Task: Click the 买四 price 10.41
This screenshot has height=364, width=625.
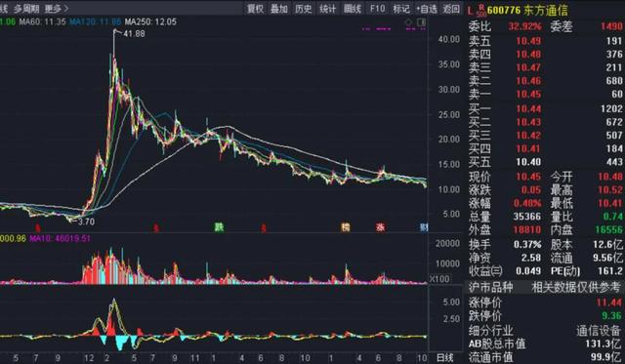Action: (x=528, y=148)
